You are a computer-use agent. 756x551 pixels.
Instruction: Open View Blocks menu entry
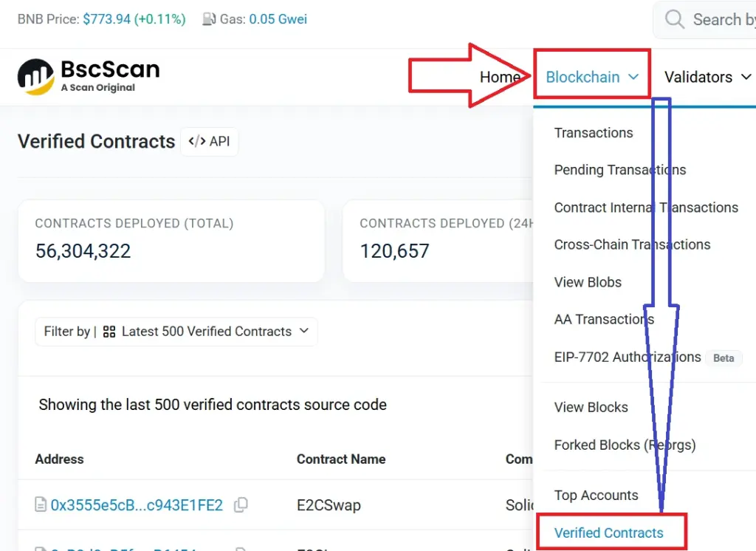[x=591, y=407]
